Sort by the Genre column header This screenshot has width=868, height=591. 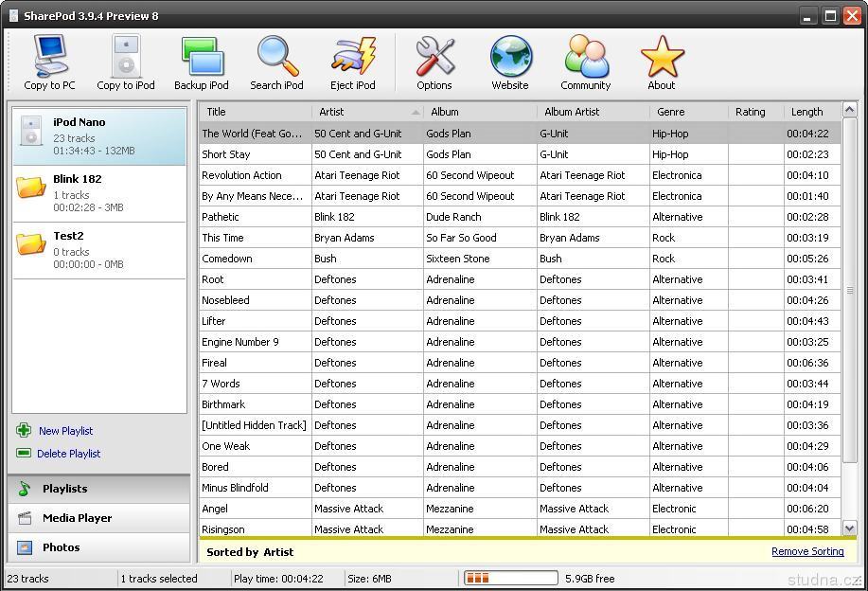(688, 112)
